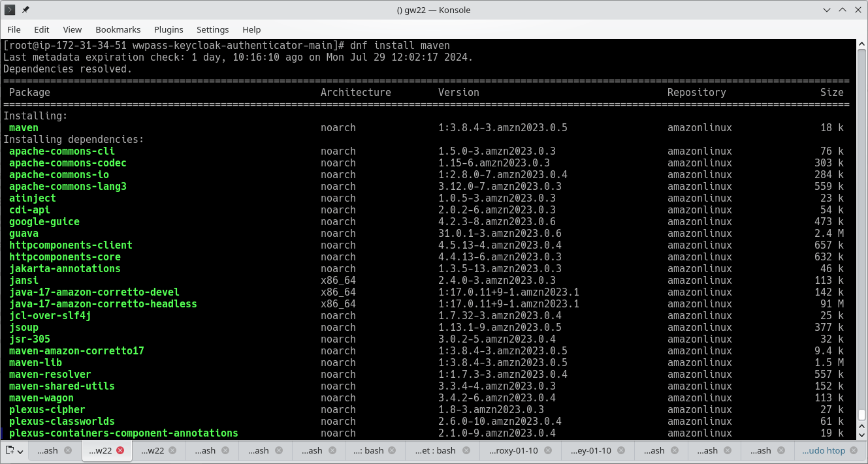Open the View menu
This screenshot has width=868, height=464.
click(x=72, y=29)
